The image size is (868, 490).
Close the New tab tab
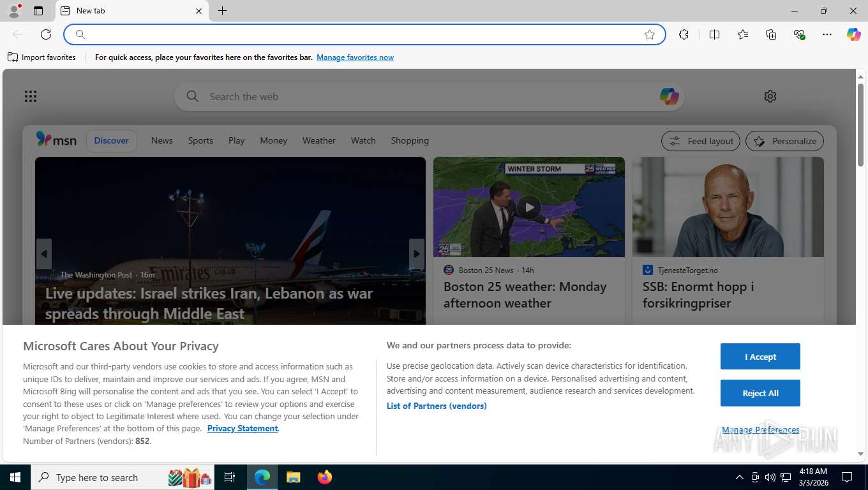198,11
